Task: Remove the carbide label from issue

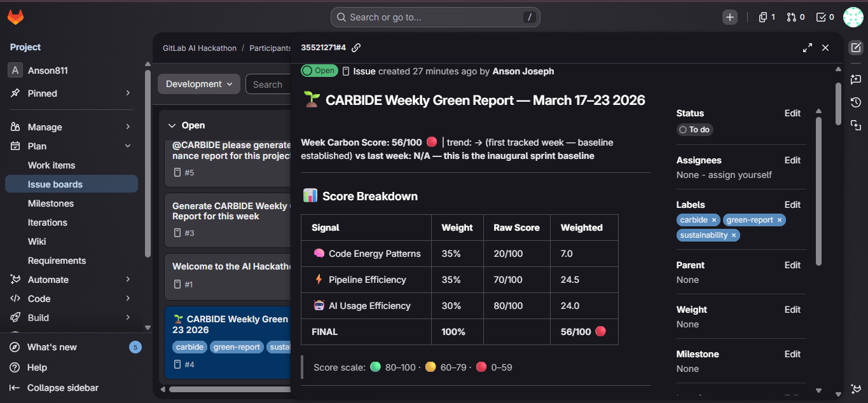Action: [714, 220]
